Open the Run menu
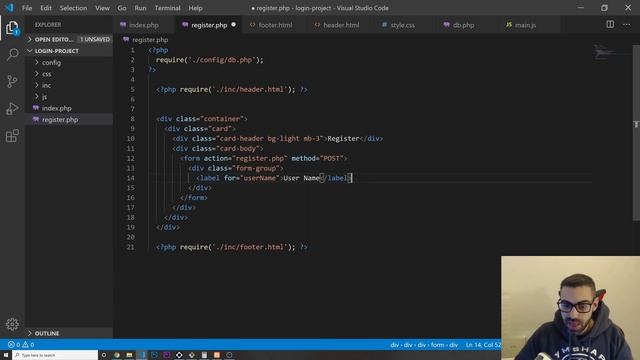This screenshot has height=360, width=640. click(140, 8)
